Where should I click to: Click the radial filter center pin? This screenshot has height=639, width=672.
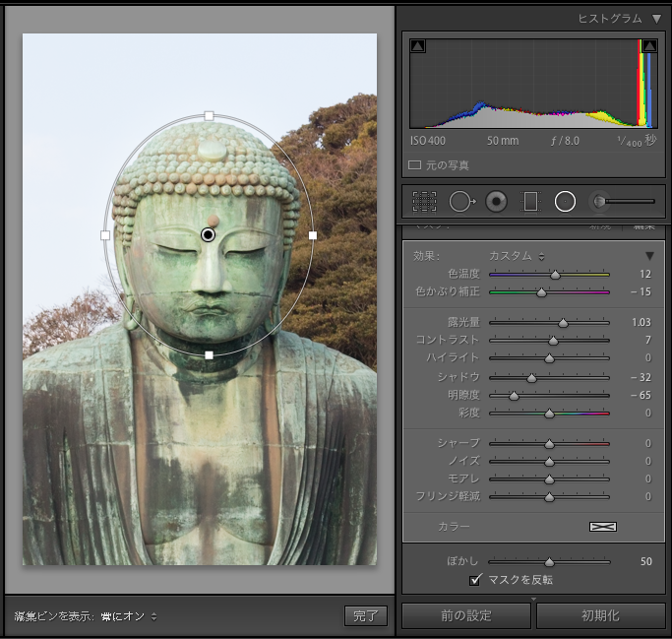(x=209, y=234)
